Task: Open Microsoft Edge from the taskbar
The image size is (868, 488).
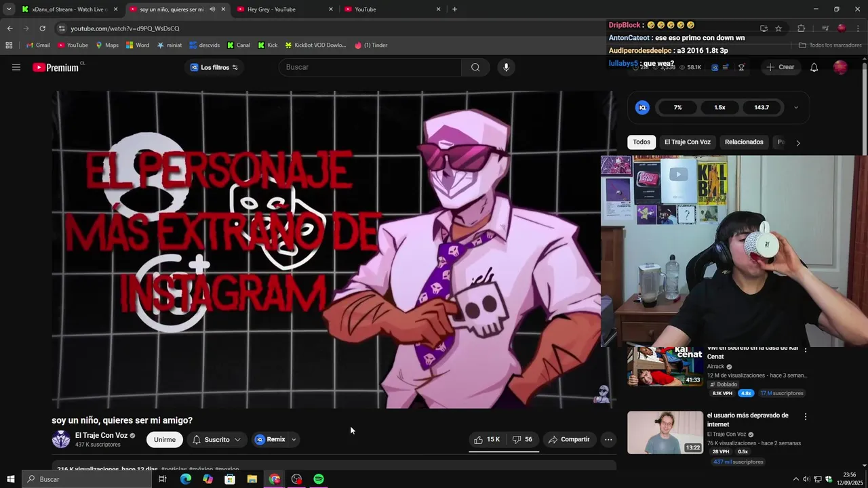Action: [185, 479]
